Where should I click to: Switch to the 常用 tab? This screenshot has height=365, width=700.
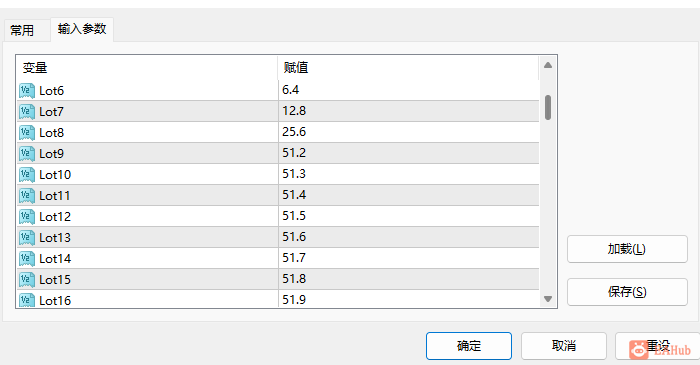pyautogui.click(x=22, y=30)
